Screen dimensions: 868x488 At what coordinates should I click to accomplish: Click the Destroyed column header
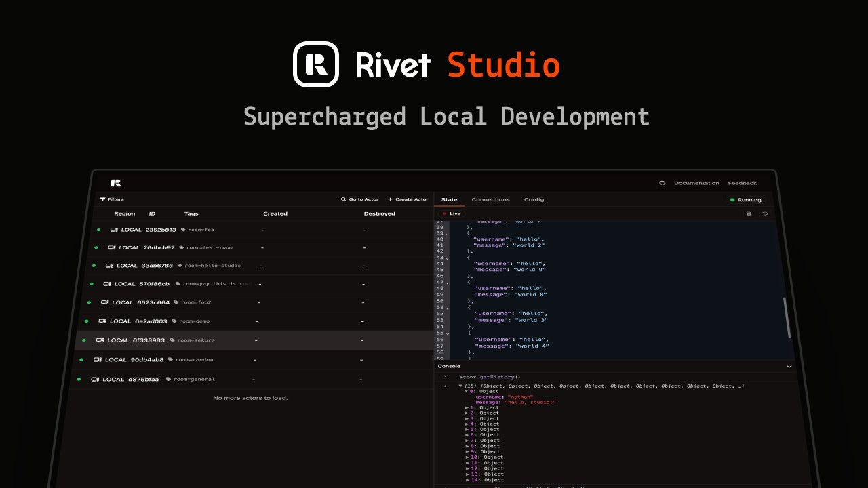[x=379, y=213]
